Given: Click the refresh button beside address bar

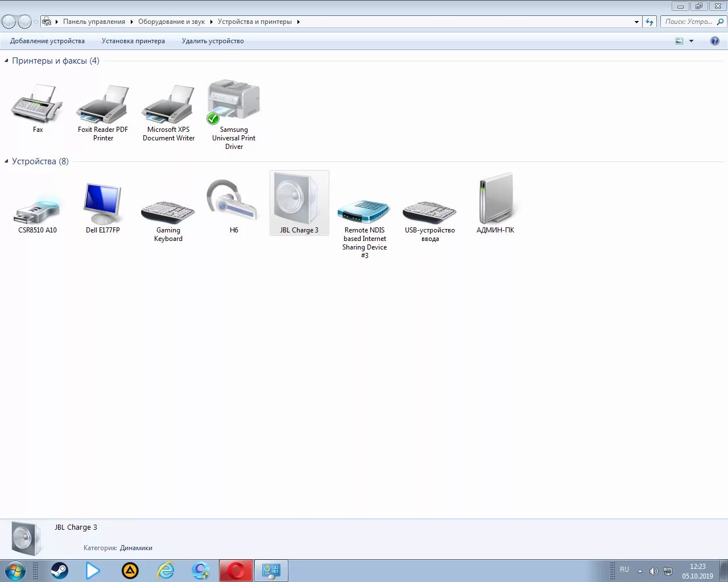Looking at the screenshot, I should coord(650,22).
